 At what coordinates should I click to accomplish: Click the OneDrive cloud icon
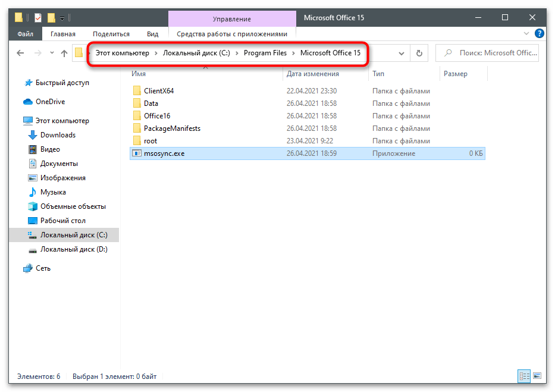28,102
